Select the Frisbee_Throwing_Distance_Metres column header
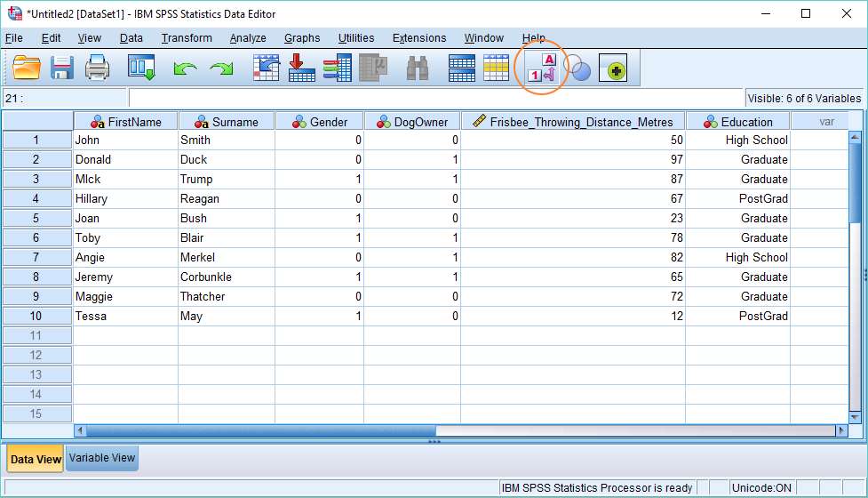Viewport: 868px width, 498px height. click(573, 121)
